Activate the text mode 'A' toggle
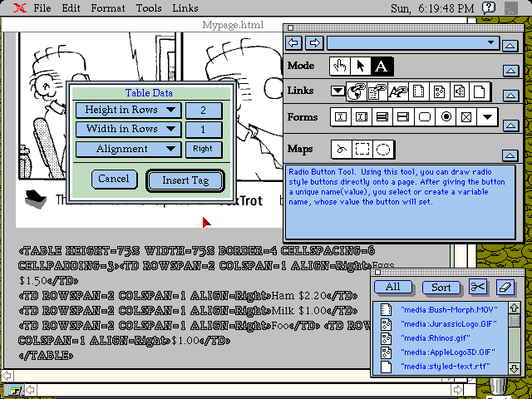The height and width of the screenshot is (399, 532). (382, 66)
